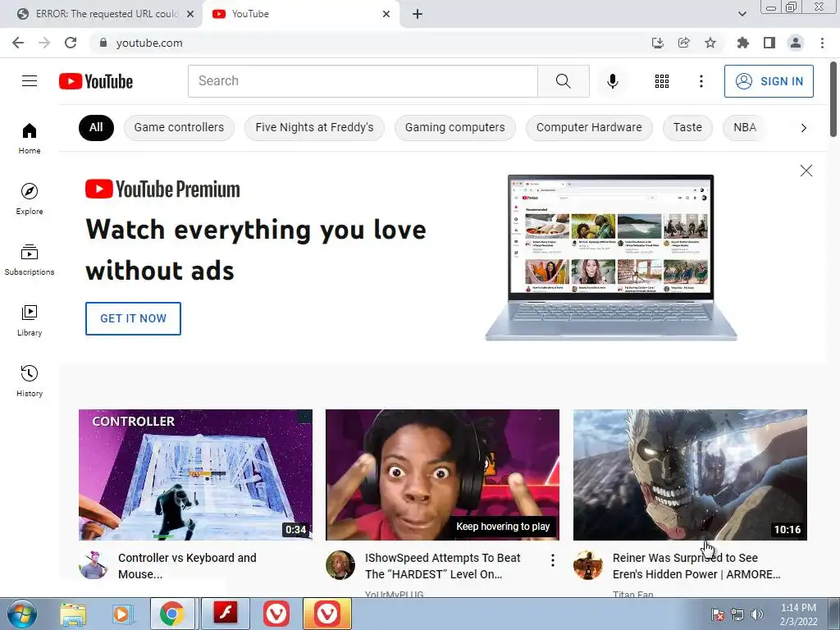Bookmark this page with the star

click(710, 43)
